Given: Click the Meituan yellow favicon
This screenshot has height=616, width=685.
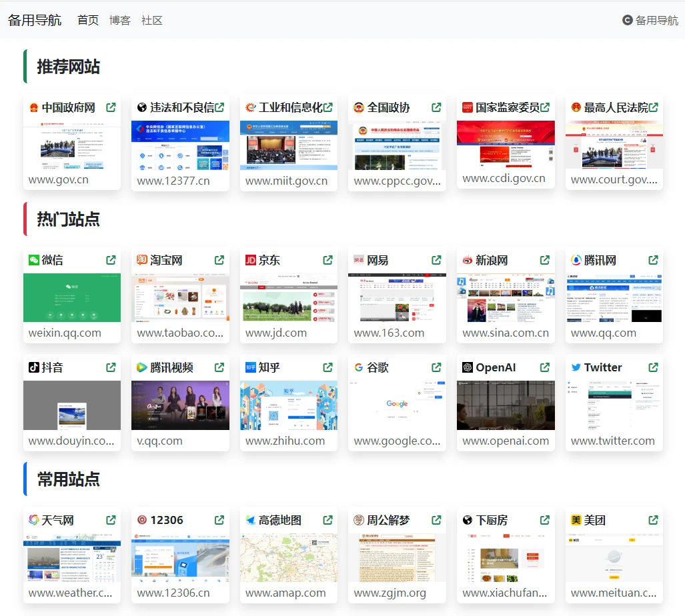Looking at the screenshot, I should (x=576, y=520).
